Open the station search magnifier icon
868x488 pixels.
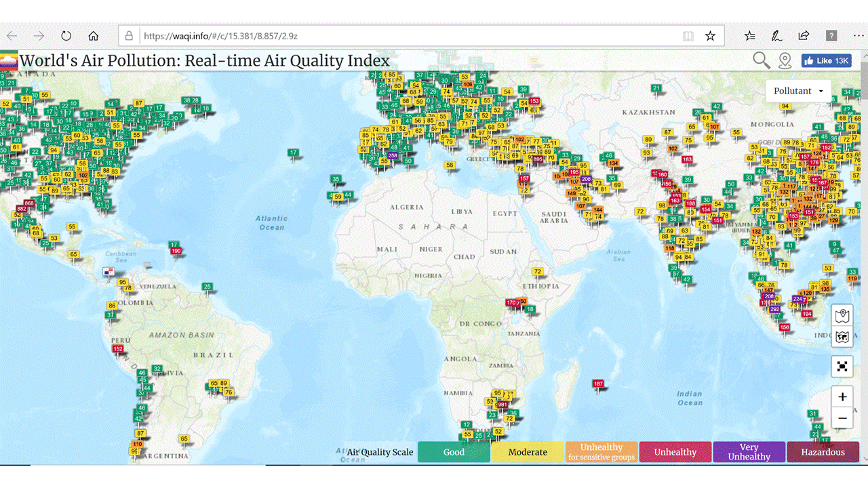click(762, 60)
